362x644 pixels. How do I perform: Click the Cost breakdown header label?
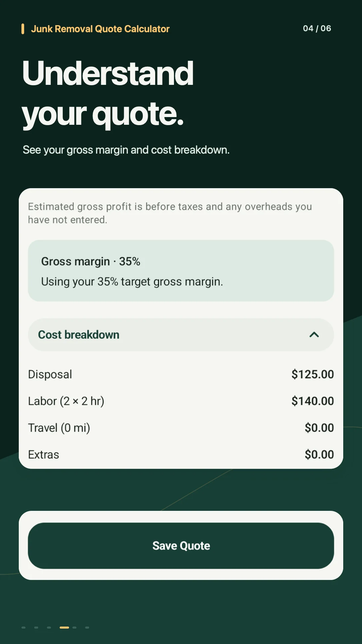[79, 335]
